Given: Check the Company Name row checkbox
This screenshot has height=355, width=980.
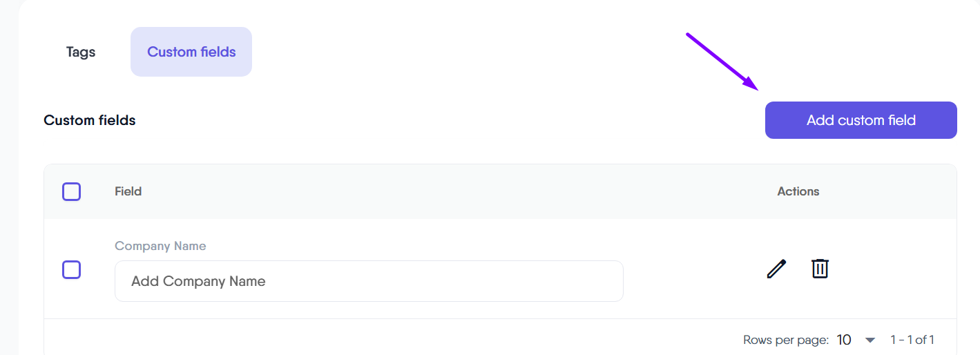Looking at the screenshot, I should pos(72,269).
